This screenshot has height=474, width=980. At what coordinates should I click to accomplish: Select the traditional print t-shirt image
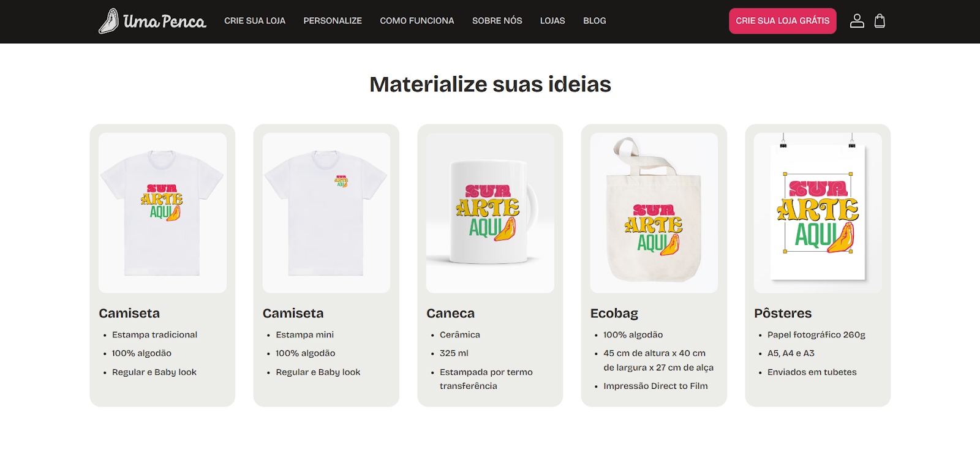162,213
